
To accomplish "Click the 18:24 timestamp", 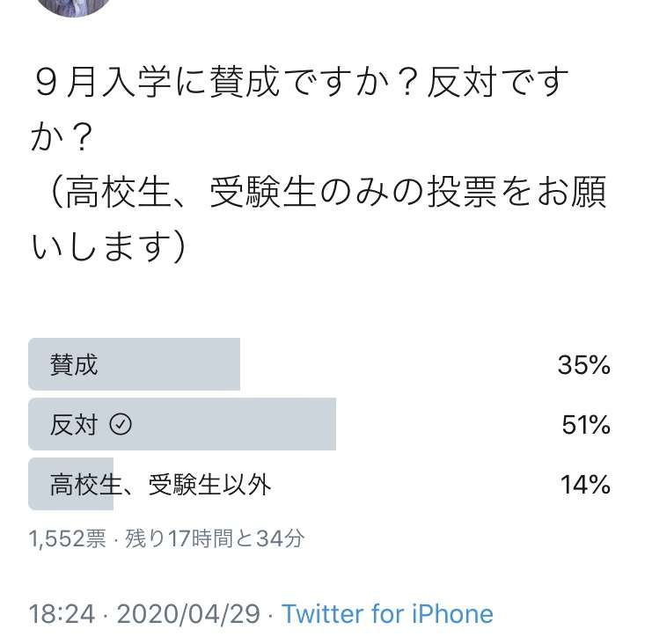I will click(62, 614).
